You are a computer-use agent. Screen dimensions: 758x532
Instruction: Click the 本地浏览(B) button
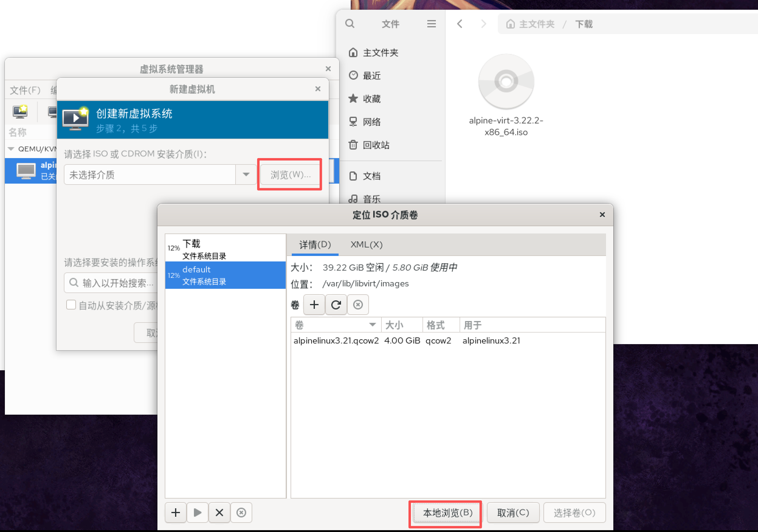click(x=447, y=513)
